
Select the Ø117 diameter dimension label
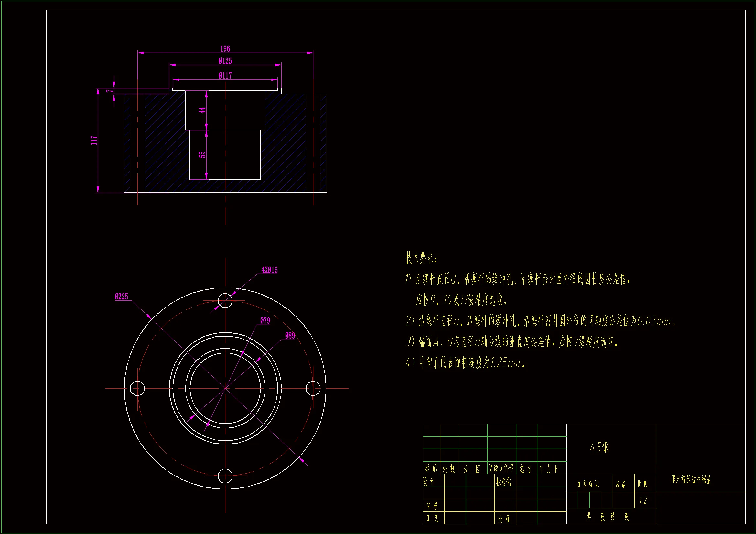[x=225, y=76]
